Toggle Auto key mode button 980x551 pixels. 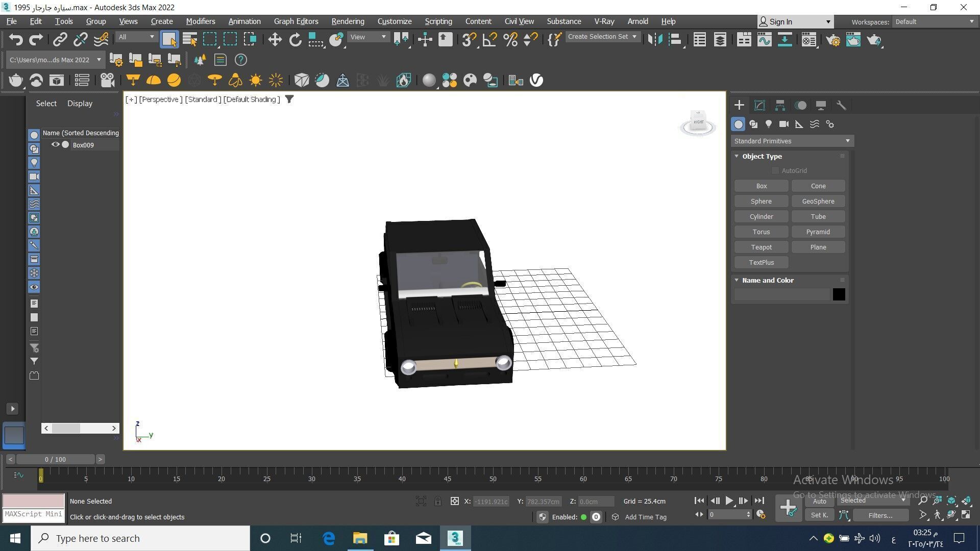click(819, 501)
